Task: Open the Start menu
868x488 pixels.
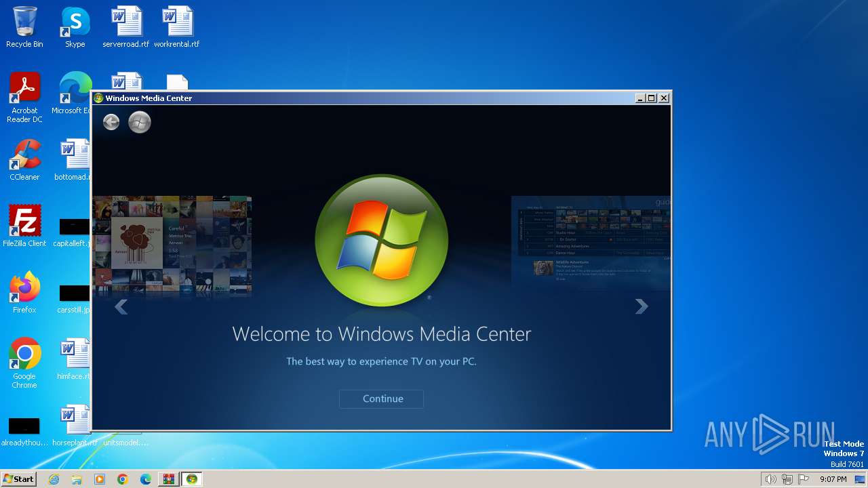Action: click(19, 479)
